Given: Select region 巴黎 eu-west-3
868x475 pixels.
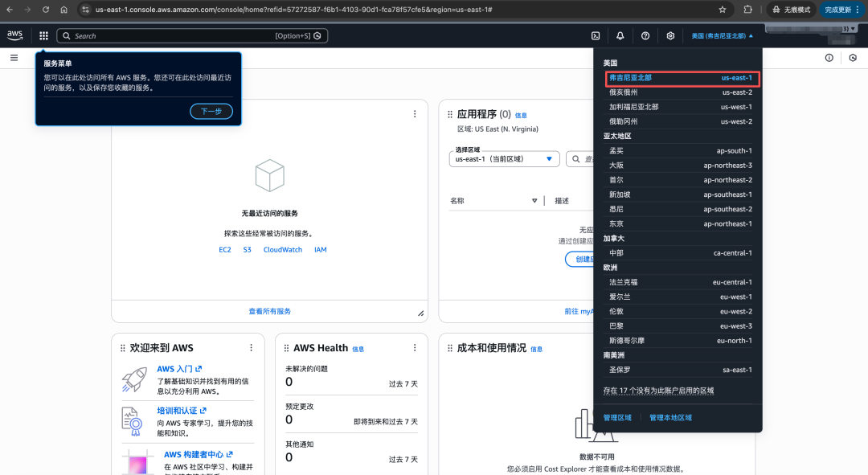Looking at the screenshot, I should (681, 326).
